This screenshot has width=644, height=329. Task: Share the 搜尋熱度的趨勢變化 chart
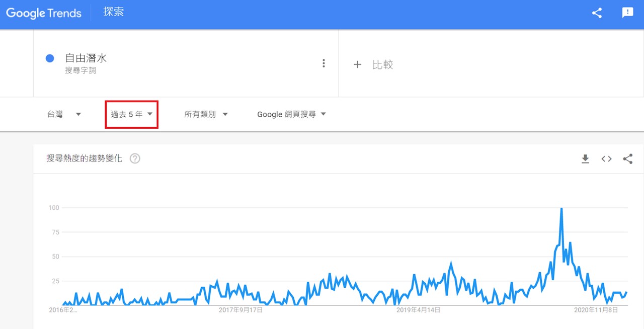click(627, 159)
